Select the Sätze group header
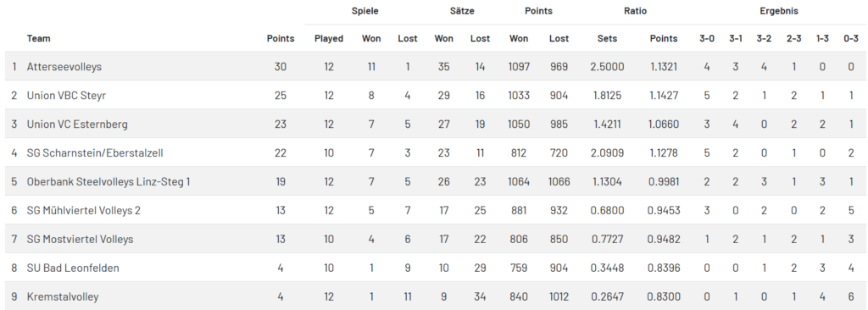 coord(462,10)
